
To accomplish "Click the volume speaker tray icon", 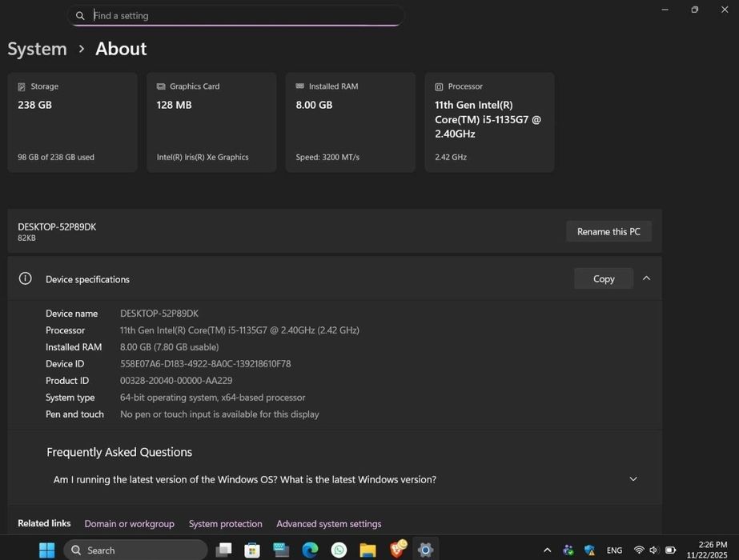I will [653, 550].
